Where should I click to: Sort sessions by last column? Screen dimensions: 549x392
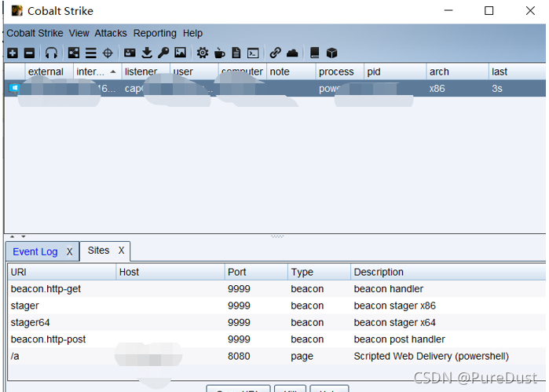pos(517,71)
